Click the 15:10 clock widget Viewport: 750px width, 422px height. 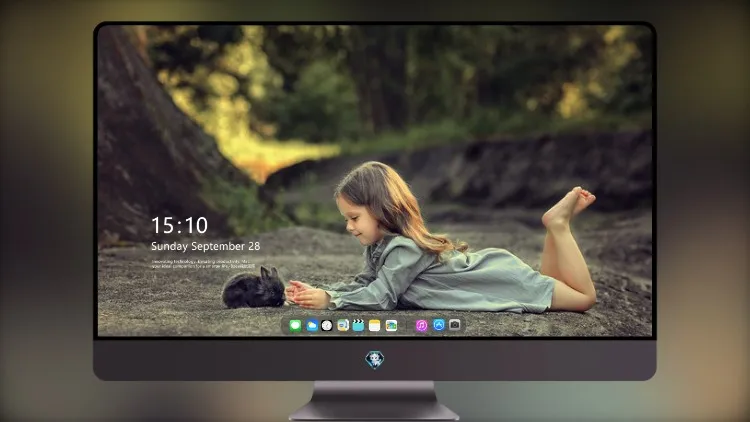(x=179, y=225)
